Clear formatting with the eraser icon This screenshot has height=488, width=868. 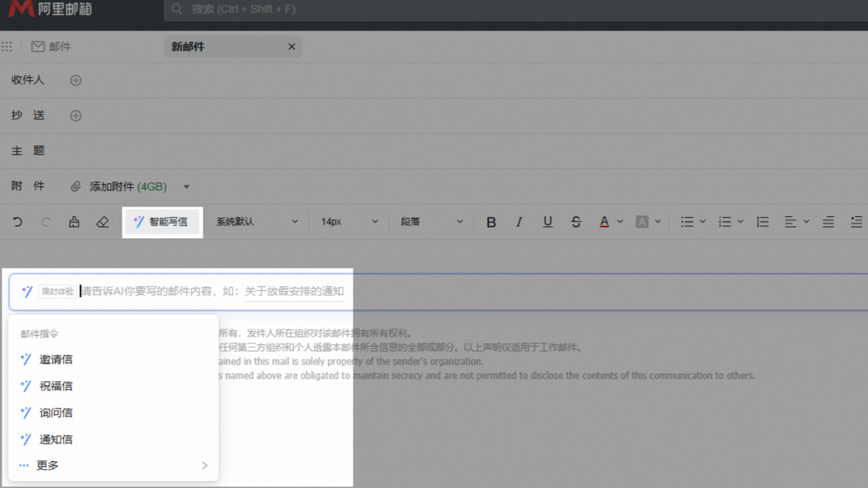(x=102, y=222)
